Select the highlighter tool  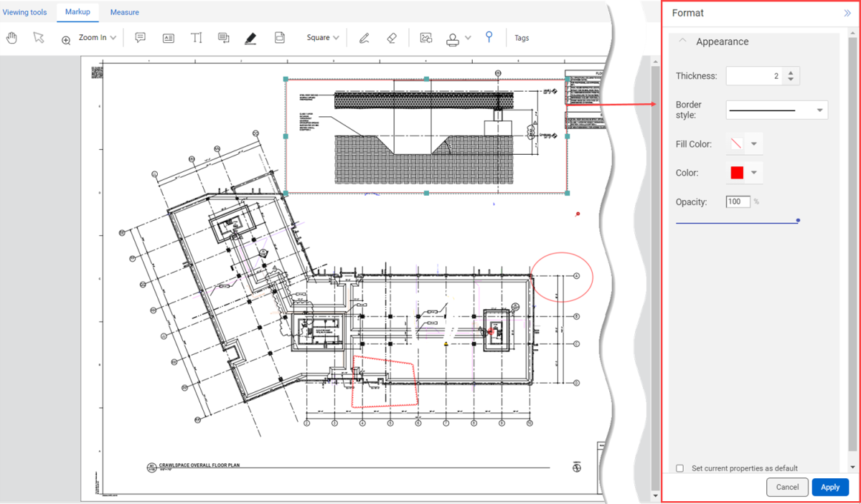click(x=250, y=38)
